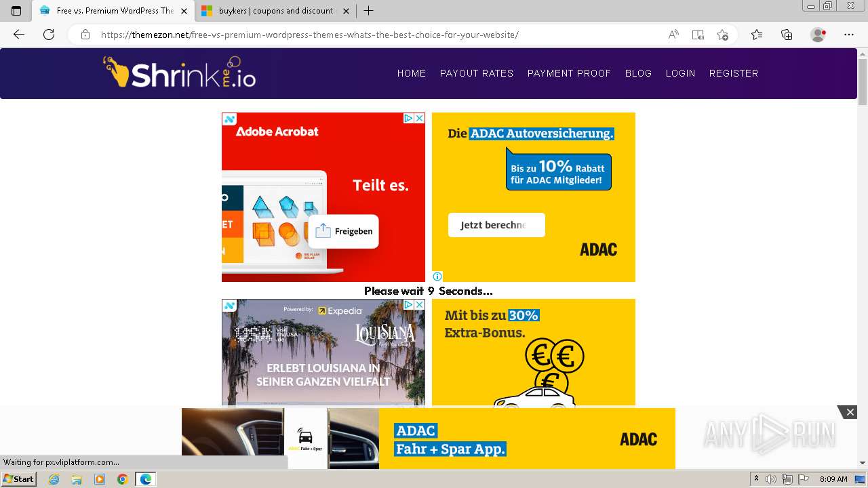This screenshot has height=488, width=868.
Task: Click AdChoices icon on Expedia ad
Action: (x=408, y=305)
